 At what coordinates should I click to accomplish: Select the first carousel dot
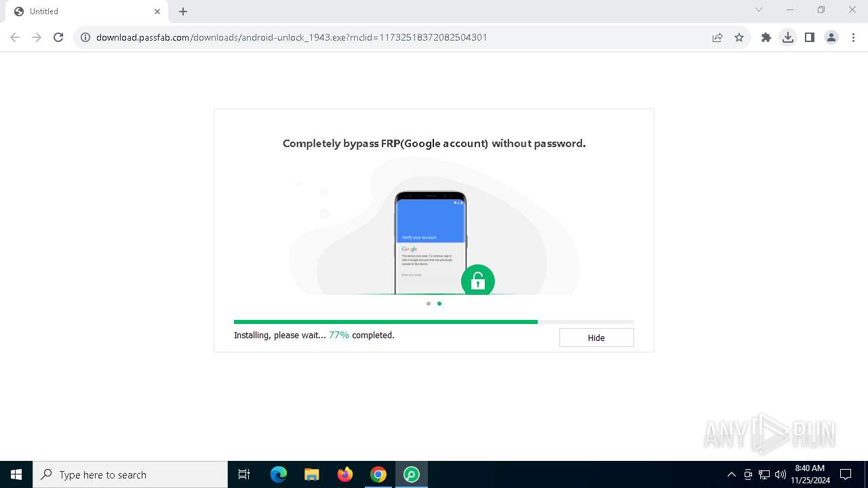[x=429, y=304]
